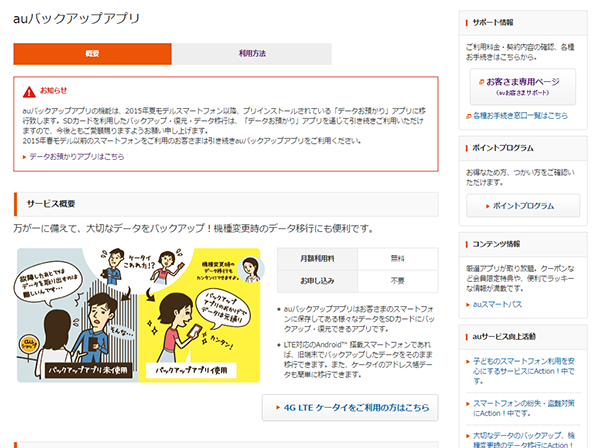The width and height of the screenshot is (600, 448).
Task: Click the auサービス向上活動 sidebar heading
Action: coord(504,337)
